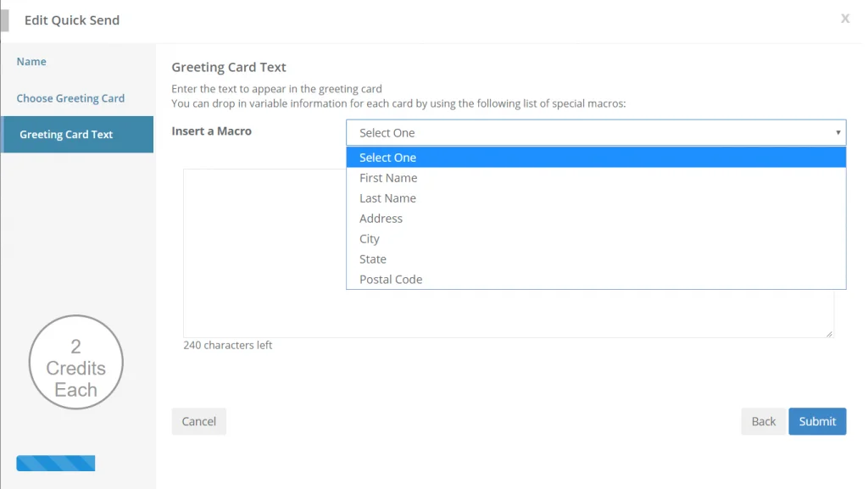Insert the Postal Code macro
Screen dimensions: 868x489
pyautogui.click(x=596, y=280)
